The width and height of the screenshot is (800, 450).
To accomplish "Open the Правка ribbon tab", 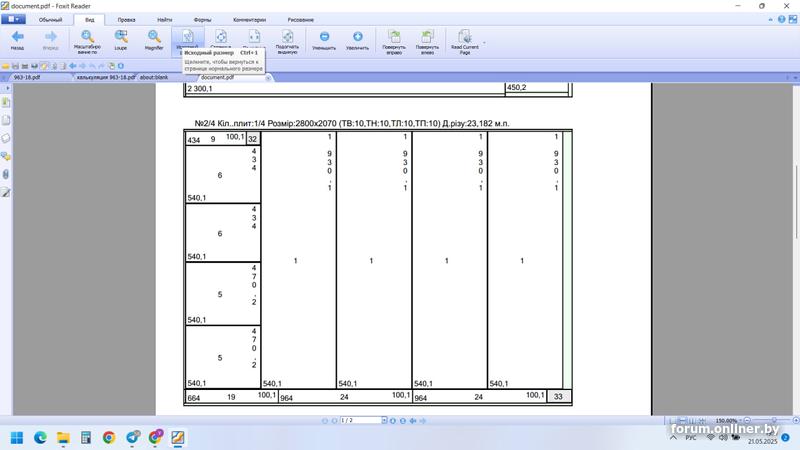I will click(127, 20).
